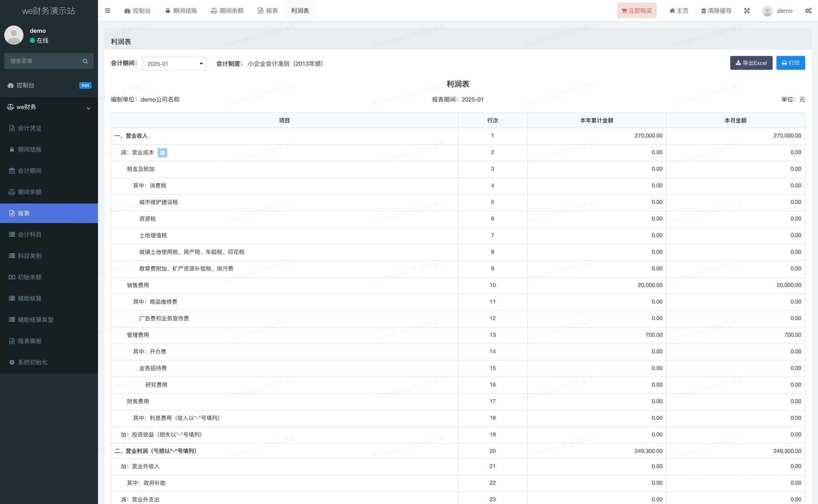Click the 打印 print button
The image size is (818, 504).
point(790,63)
